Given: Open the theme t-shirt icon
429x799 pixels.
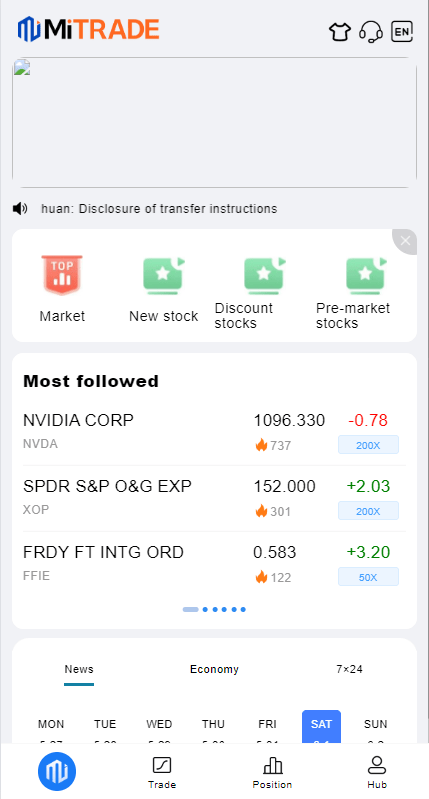Looking at the screenshot, I should pos(340,32).
